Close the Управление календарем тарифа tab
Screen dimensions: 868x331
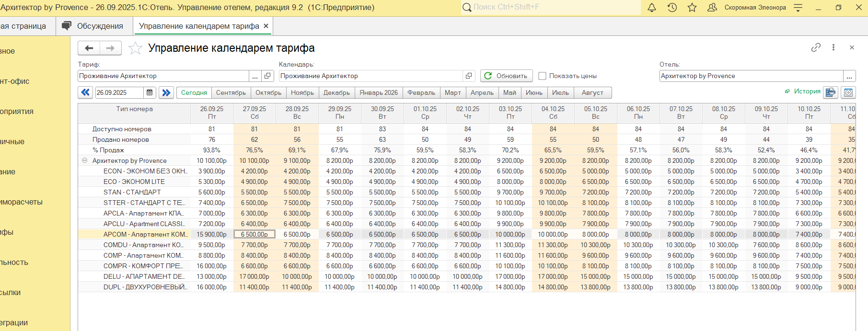click(266, 26)
